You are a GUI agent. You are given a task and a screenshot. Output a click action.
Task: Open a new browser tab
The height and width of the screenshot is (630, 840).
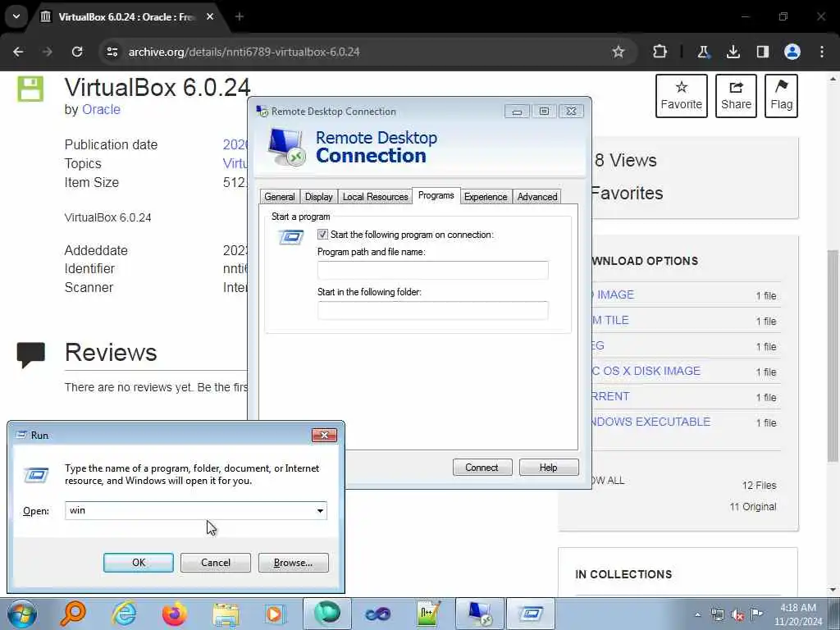(x=240, y=16)
